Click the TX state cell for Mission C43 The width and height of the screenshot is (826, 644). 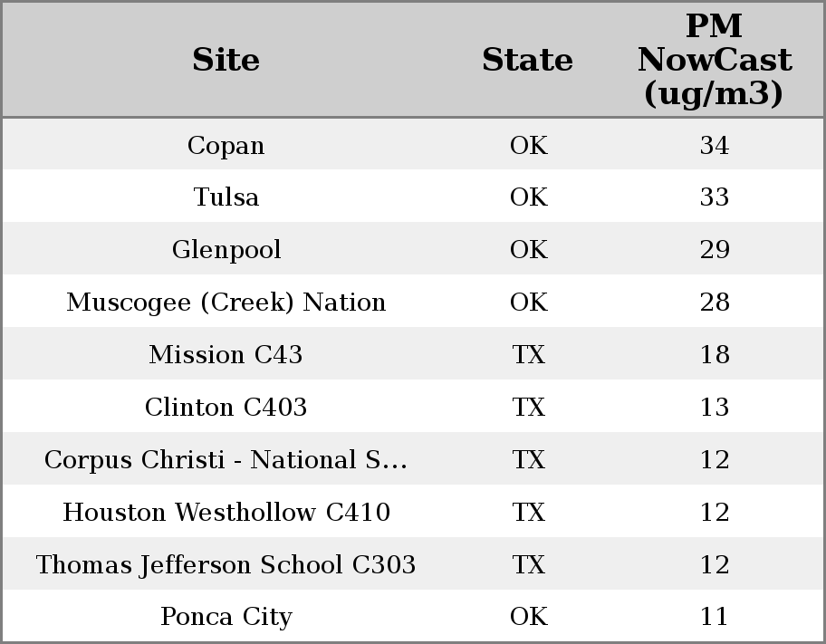528,355
